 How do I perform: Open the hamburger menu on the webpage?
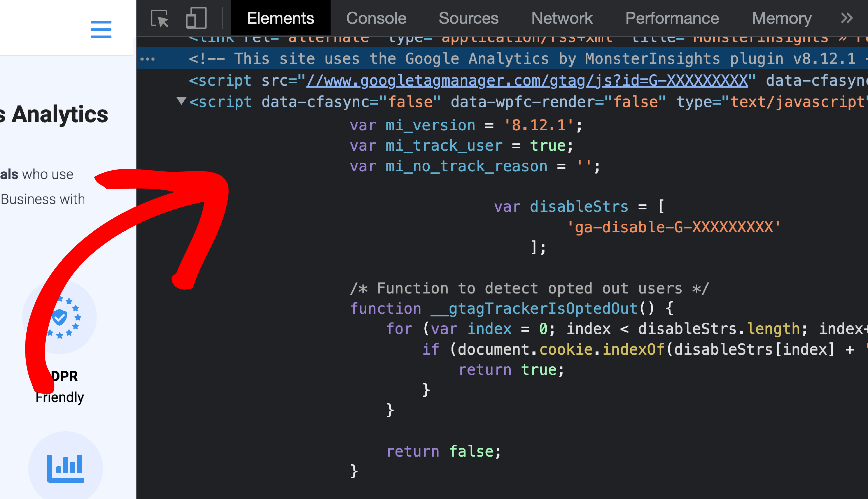[x=101, y=29]
